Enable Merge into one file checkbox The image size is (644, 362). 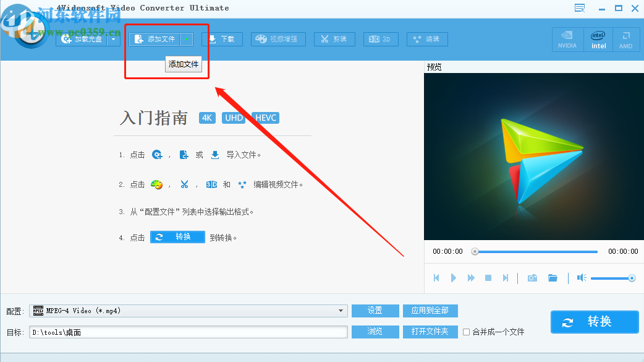[467, 332]
